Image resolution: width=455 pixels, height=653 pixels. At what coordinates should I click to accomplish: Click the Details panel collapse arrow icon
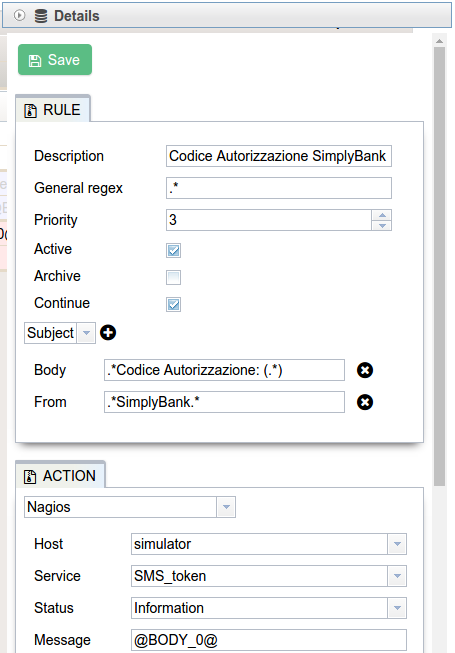click(x=19, y=15)
